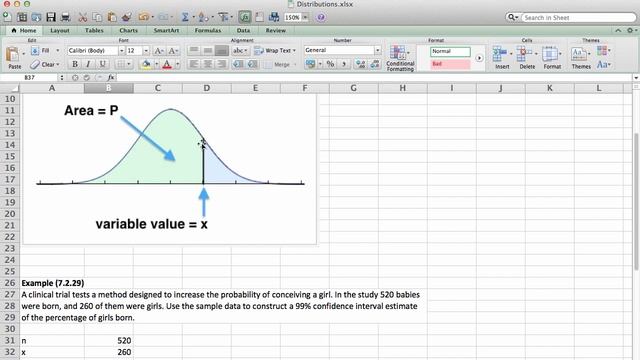Click the Open file icon
The width and height of the screenshot is (640, 360).
[x=36, y=17]
